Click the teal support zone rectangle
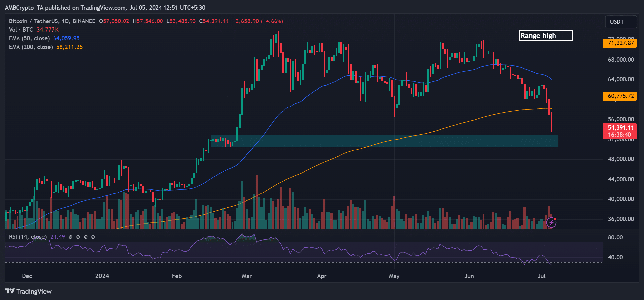This screenshot has width=644, height=300. pyautogui.click(x=384, y=141)
